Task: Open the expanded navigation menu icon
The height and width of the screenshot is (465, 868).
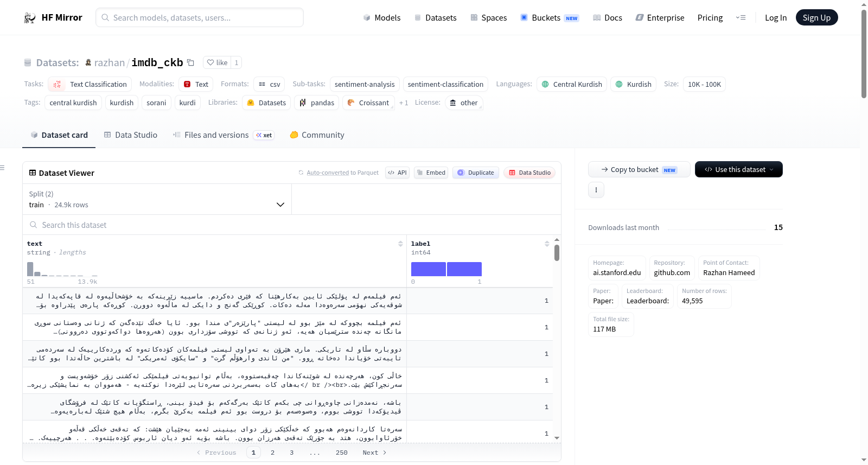Action: (x=741, y=18)
